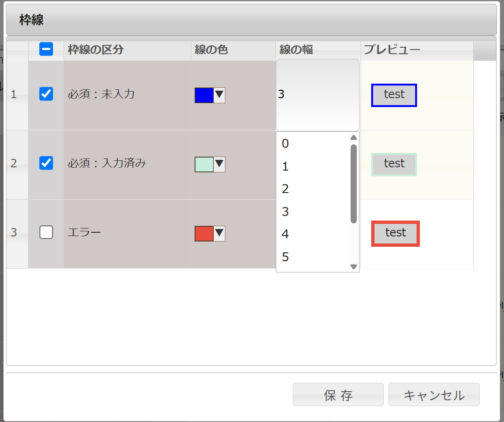Open the red color swatch for エラー
The image size is (504, 422).
click(204, 233)
